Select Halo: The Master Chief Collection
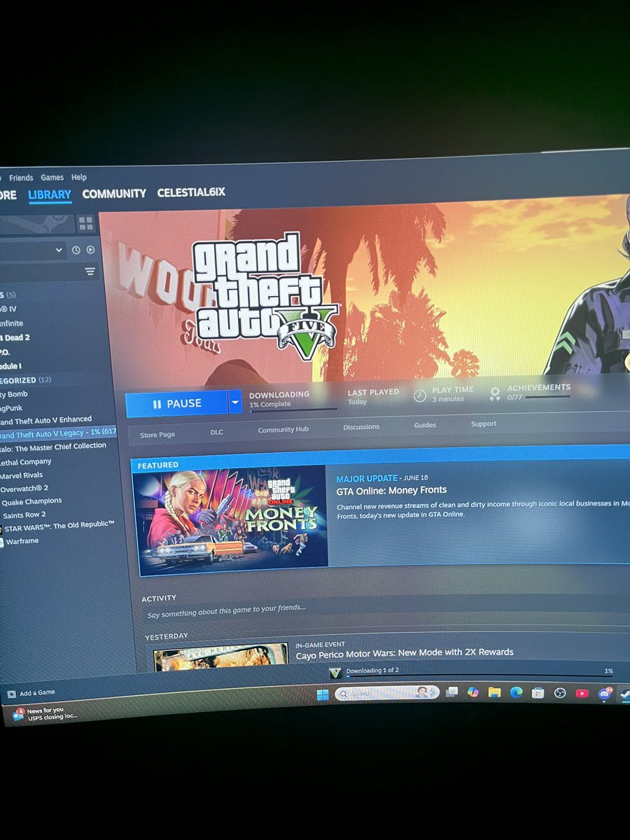Screen dimensions: 630x840 pos(54,447)
